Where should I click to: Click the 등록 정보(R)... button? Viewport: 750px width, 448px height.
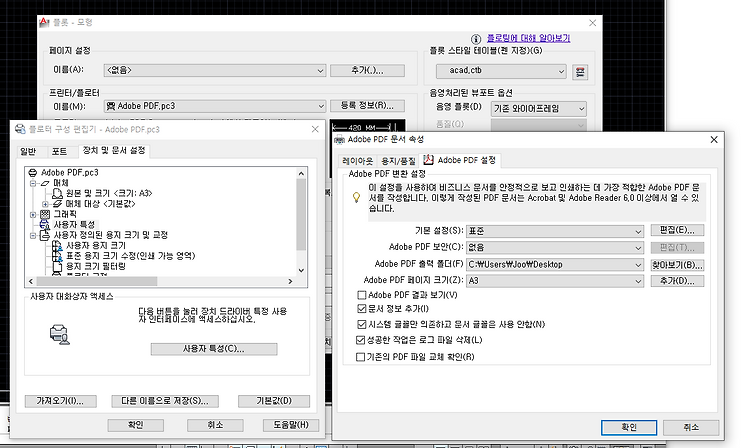[367, 106]
